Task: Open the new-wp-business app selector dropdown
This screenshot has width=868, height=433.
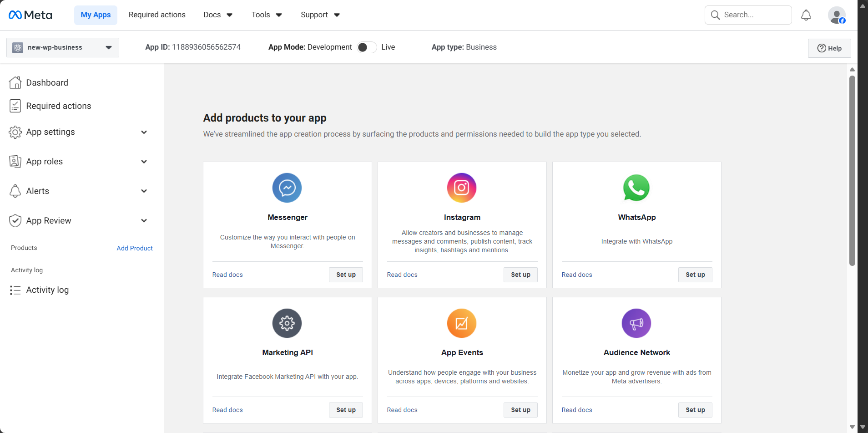Action: pos(63,47)
